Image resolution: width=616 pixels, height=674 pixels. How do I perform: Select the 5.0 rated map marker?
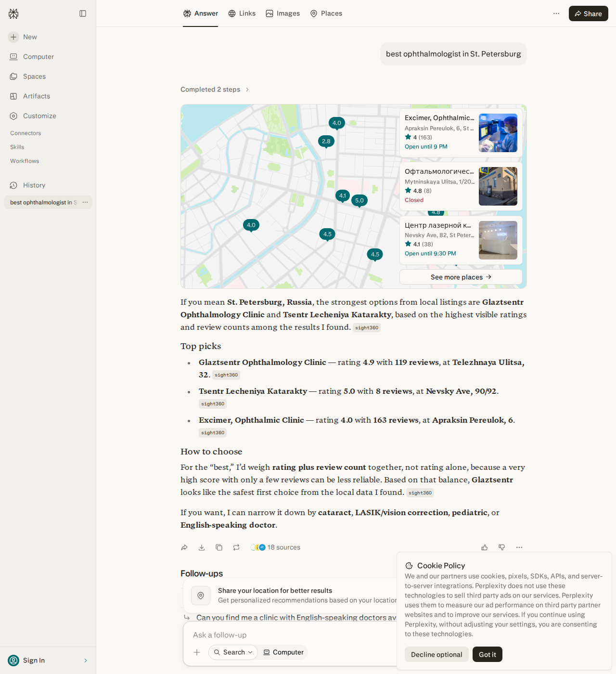point(359,201)
